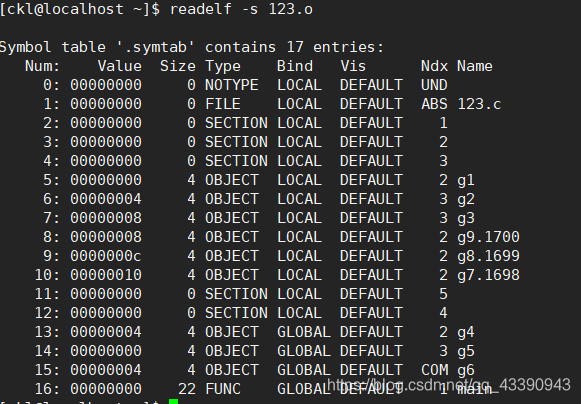Select 'FUNC' type in row 16

click(x=223, y=389)
